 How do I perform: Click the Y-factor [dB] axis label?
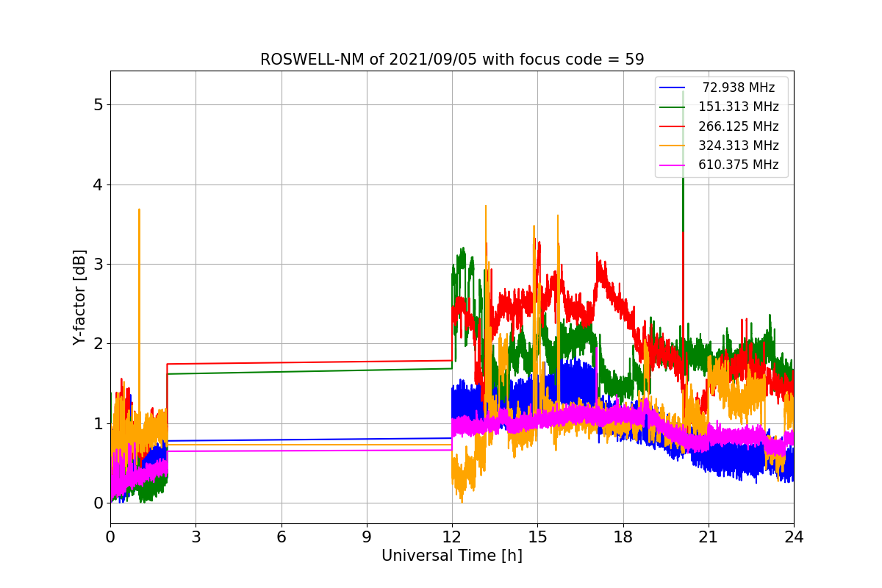tap(79, 297)
